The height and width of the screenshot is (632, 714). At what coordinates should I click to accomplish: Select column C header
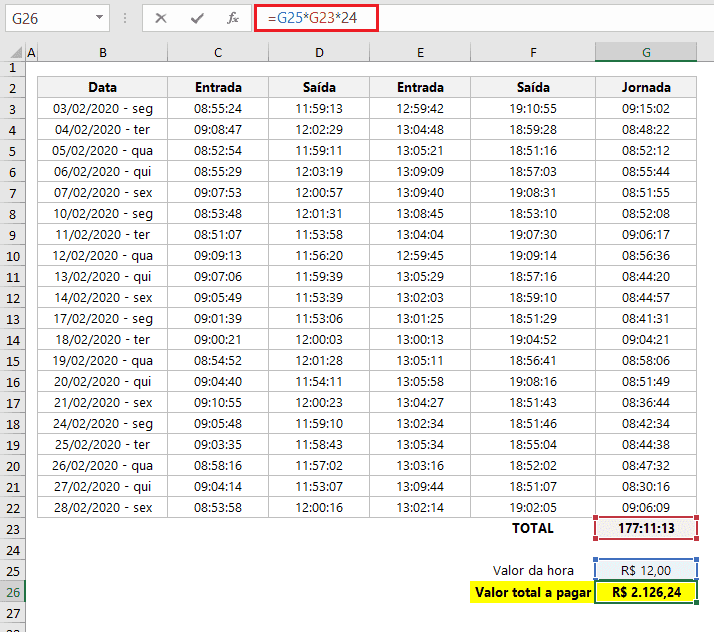[218, 53]
